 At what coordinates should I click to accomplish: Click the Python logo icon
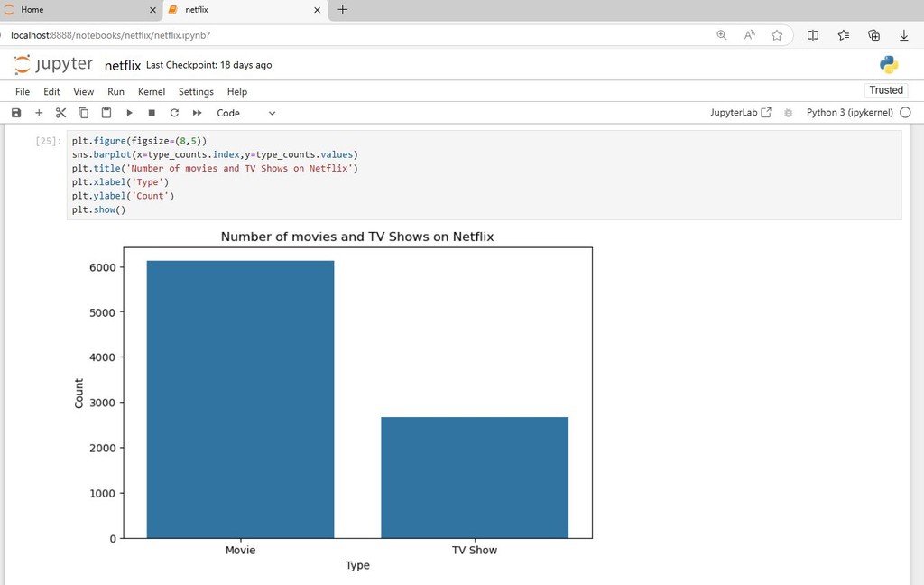click(x=889, y=64)
